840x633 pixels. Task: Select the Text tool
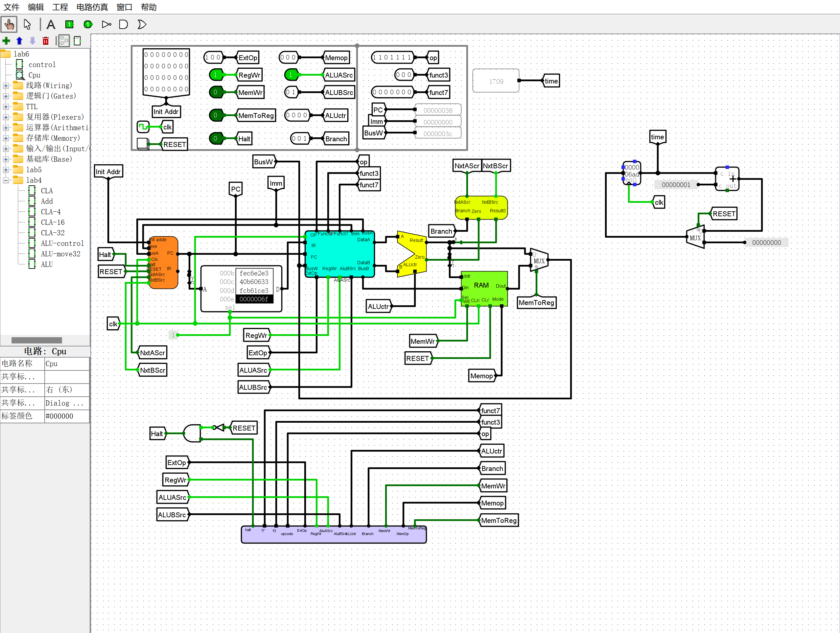point(51,25)
